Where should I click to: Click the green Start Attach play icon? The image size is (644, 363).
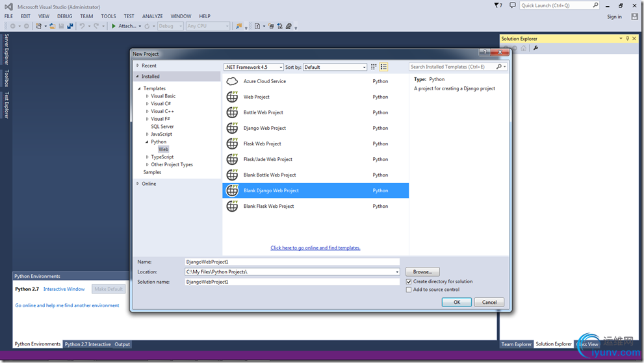tap(113, 26)
